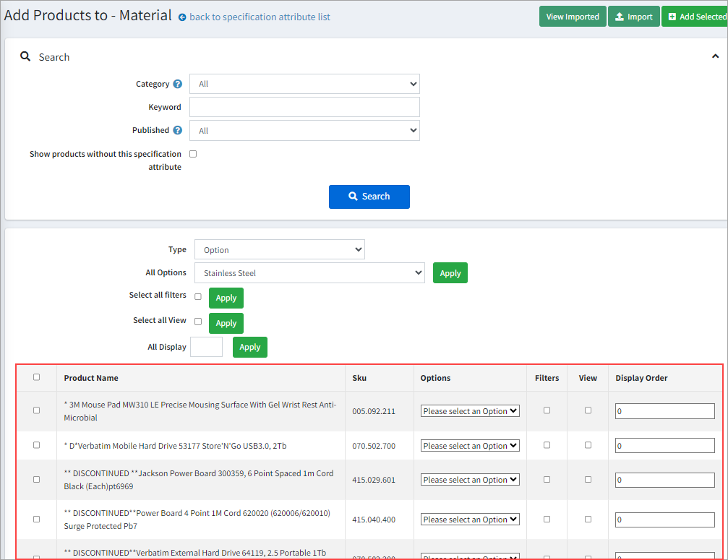This screenshot has height=560, width=728.
Task: Go back to specification attribute list
Action: pyautogui.click(x=260, y=17)
